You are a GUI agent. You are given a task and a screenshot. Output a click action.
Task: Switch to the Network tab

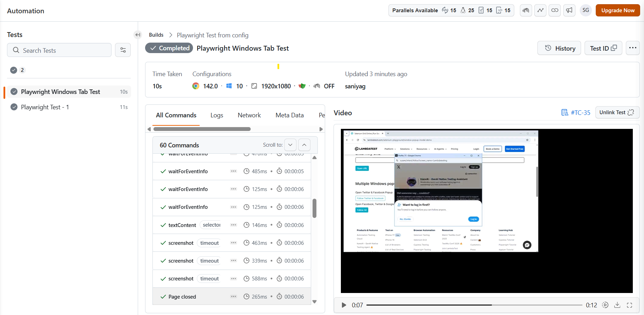(249, 115)
